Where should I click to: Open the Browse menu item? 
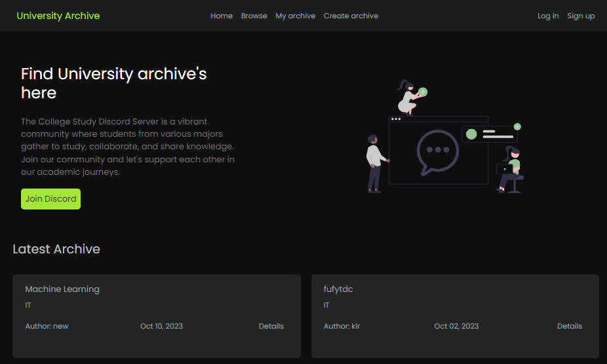(254, 16)
